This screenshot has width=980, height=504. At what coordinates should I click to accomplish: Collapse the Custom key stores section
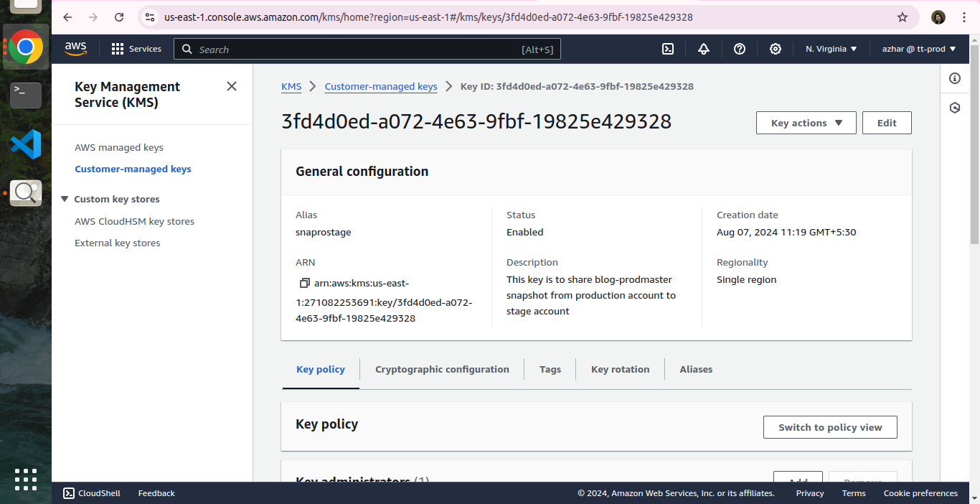point(65,199)
